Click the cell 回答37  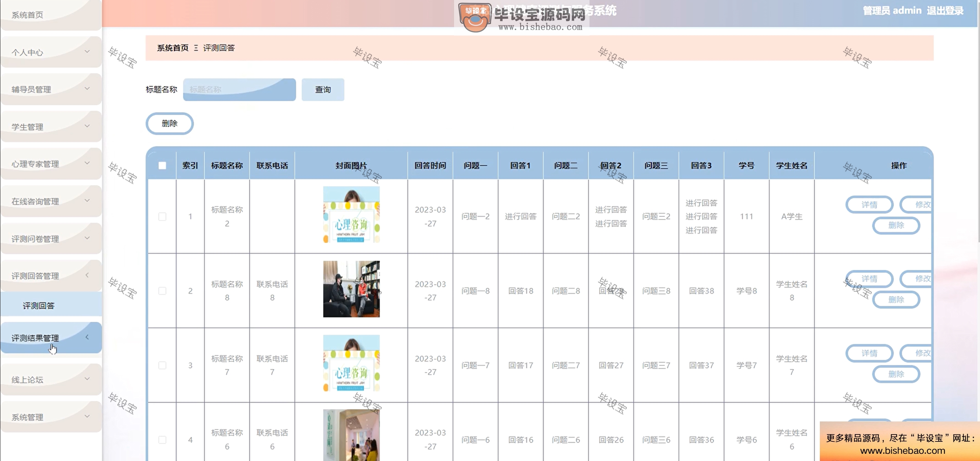click(x=701, y=365)
